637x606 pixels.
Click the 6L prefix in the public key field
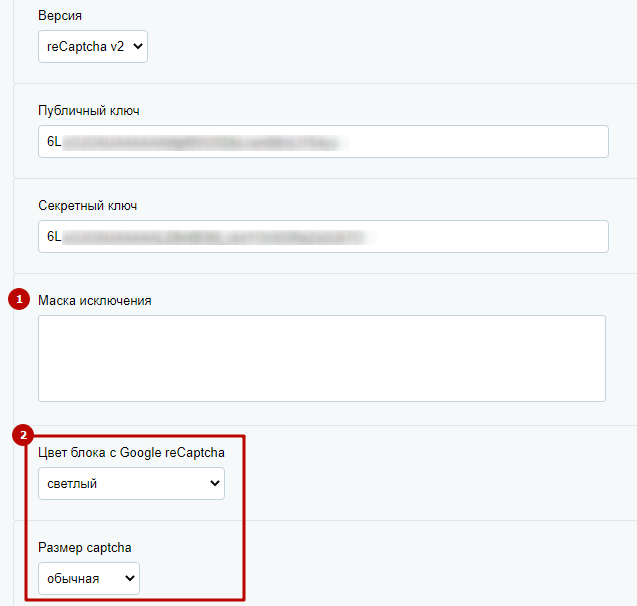[x=54, y=141]
